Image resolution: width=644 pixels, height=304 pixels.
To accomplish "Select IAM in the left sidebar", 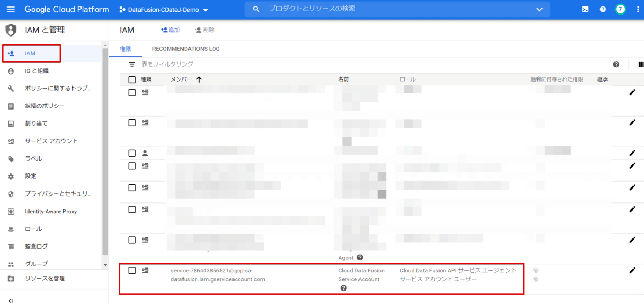I will (51, 53).
